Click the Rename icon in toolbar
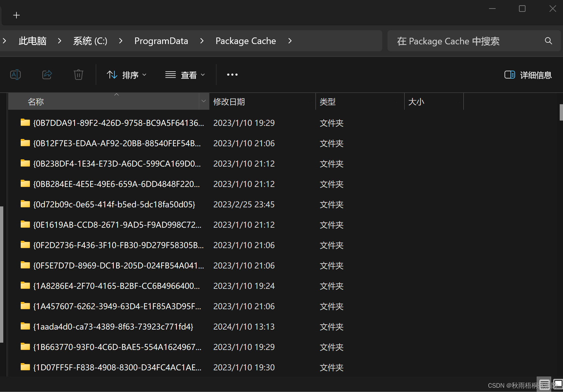563x392 pixels. pyautogui.click(x=15, y=75)
